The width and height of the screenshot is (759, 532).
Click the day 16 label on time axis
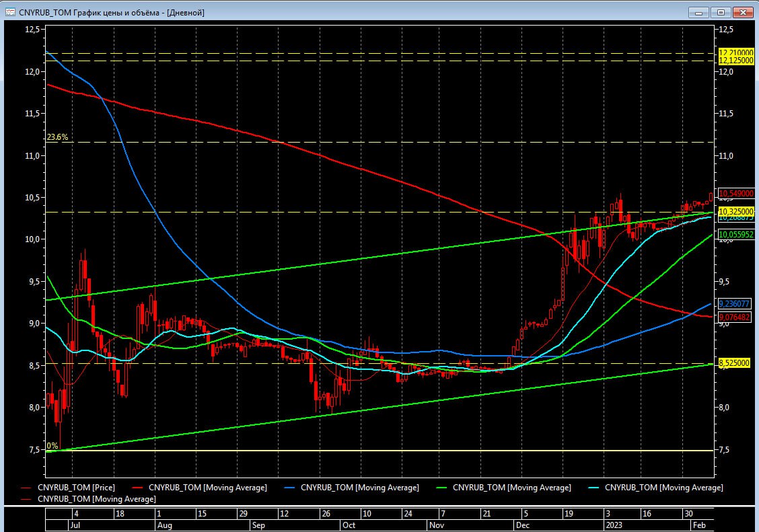click(647, 514)
